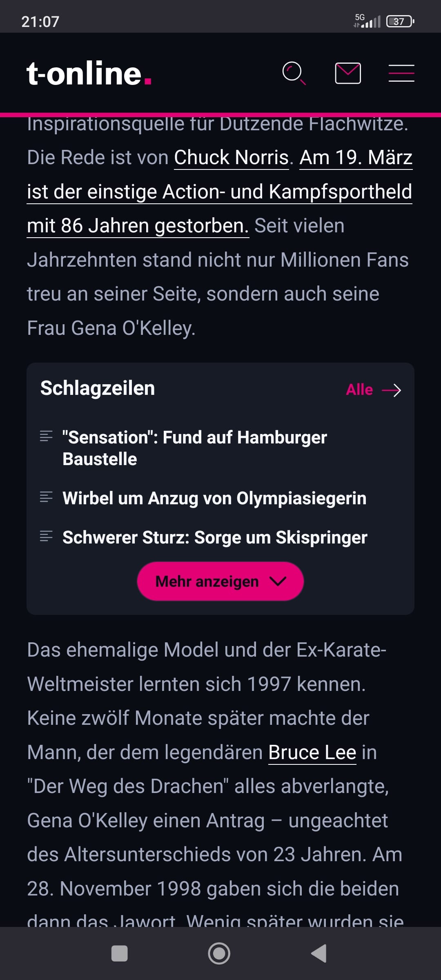Open the Bruce Lee link
441x980 pixels.
tap(312, 752)
